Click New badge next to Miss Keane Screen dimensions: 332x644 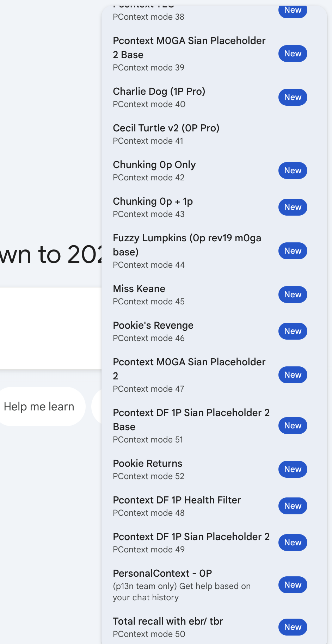click(293, 295)
